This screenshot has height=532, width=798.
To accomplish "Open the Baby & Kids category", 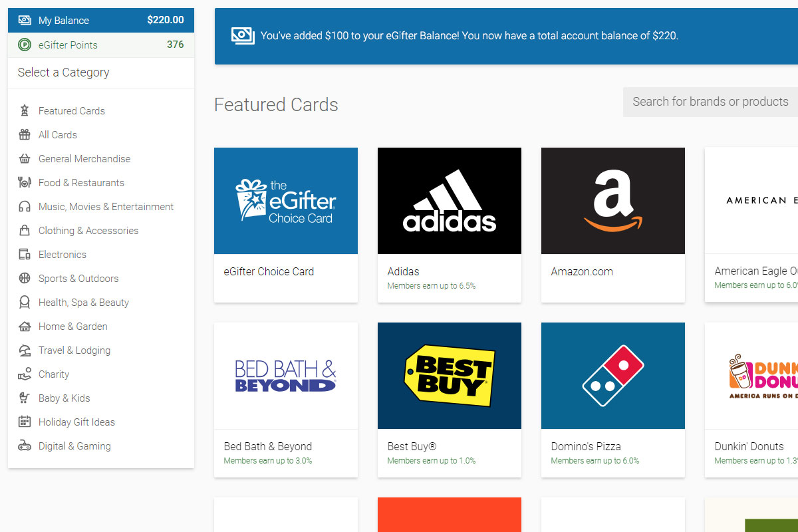I will click(x=65, y=398).
